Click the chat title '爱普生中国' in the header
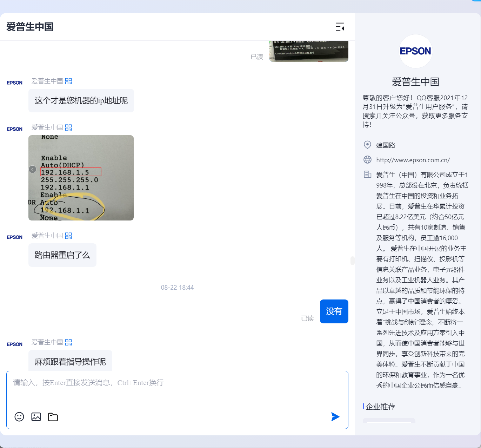This screenshot has width=481, height=448. point(30,27)
